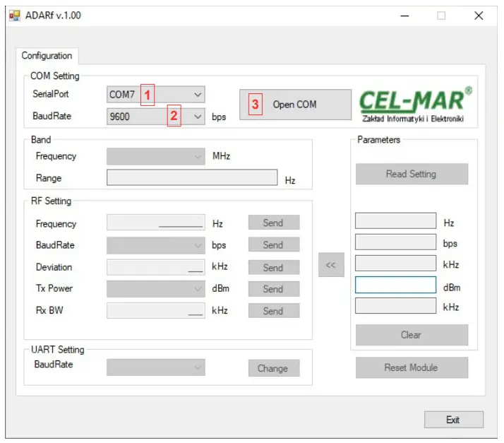Send the RF Frequency value

click(x=274, y=223)
